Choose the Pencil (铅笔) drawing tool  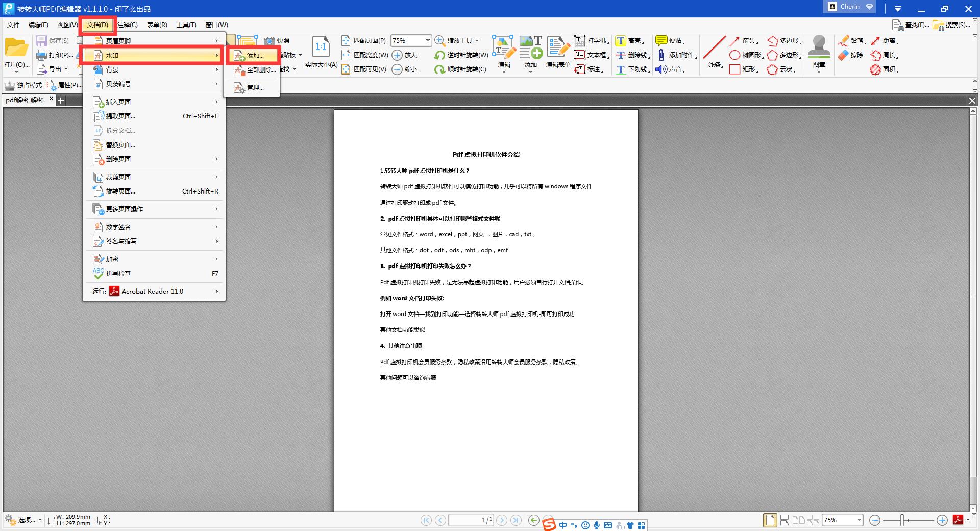pyautogui.click(x=851, y=41)
